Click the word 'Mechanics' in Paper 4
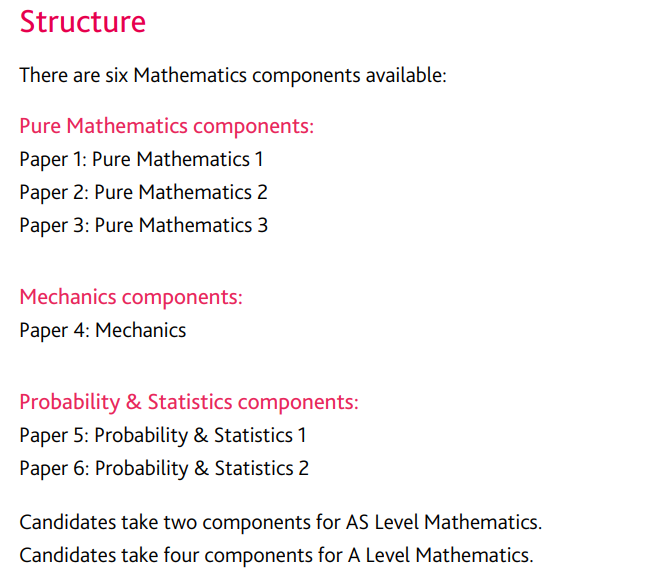Viewport: 649px width, 585px height. (141, 330)
